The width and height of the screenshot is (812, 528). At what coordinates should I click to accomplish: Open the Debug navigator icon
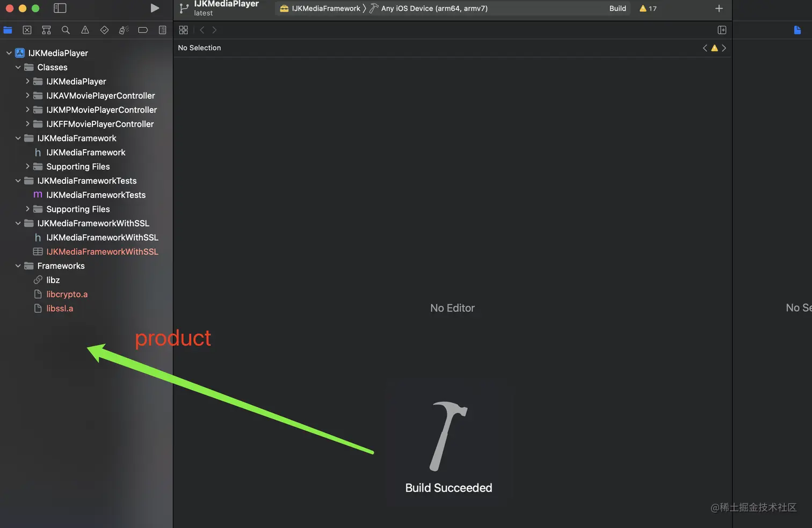click(x=124, y=30)
